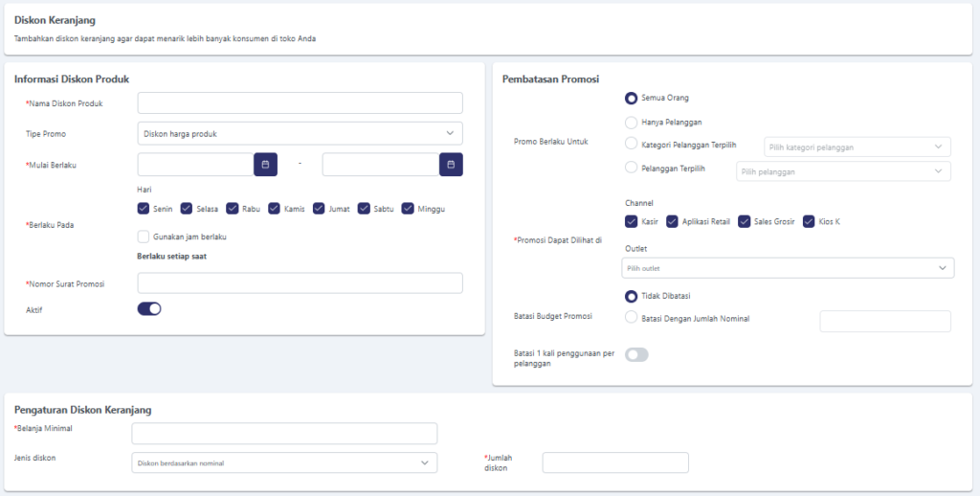Click the Jumlah diskon input field

(614, 463)
